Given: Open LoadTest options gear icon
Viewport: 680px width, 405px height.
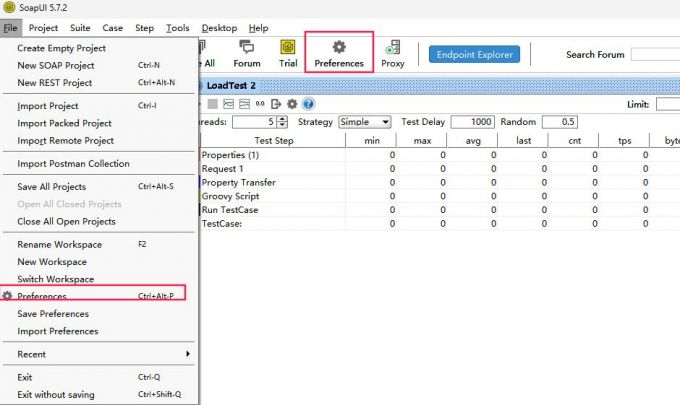Looking at the screenshot, I should coord(292,104).
